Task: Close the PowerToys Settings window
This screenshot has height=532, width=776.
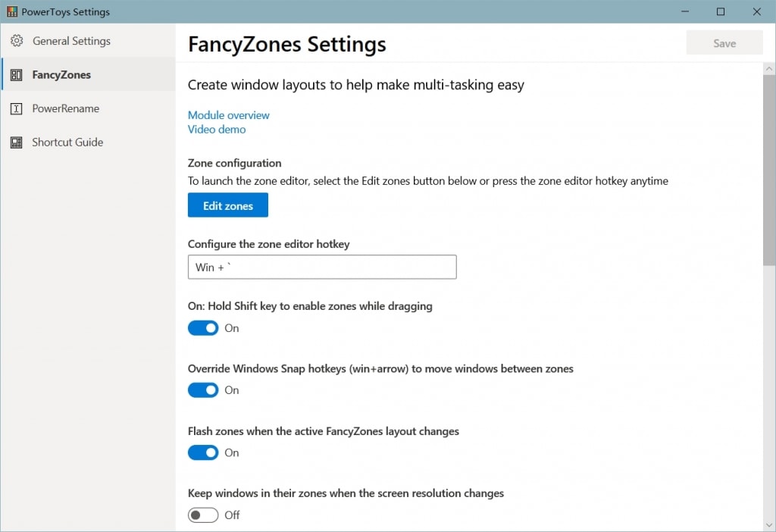Action: click(x=757, y=11)
